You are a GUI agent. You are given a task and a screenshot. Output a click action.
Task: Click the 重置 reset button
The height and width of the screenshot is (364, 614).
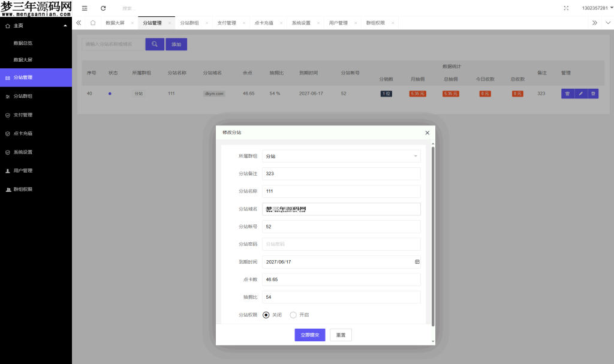[x=340, y=335]
